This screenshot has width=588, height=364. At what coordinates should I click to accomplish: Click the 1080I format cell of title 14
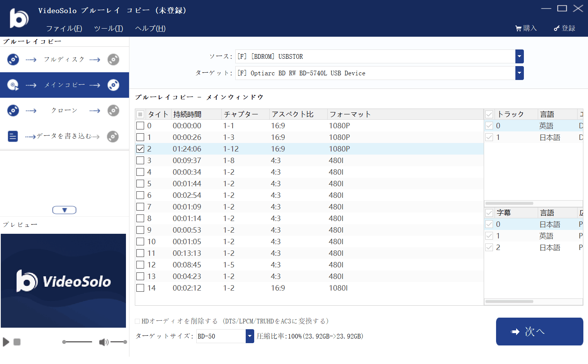tap(338, 288)
